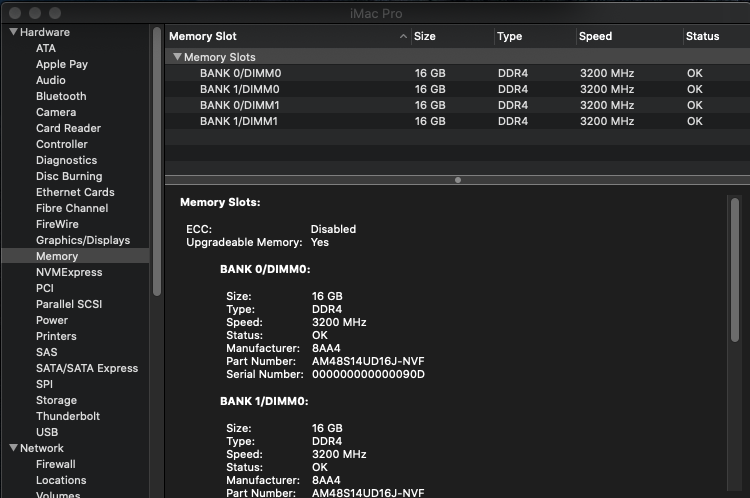Screen dimensions: 750x498
Task: Open the Parallel SCSI section
Action: pyautogui.click(x=69, y=304)
